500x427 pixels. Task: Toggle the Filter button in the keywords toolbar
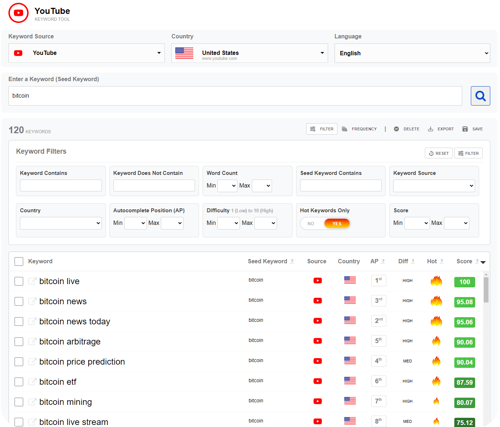[x=322, y=129]
